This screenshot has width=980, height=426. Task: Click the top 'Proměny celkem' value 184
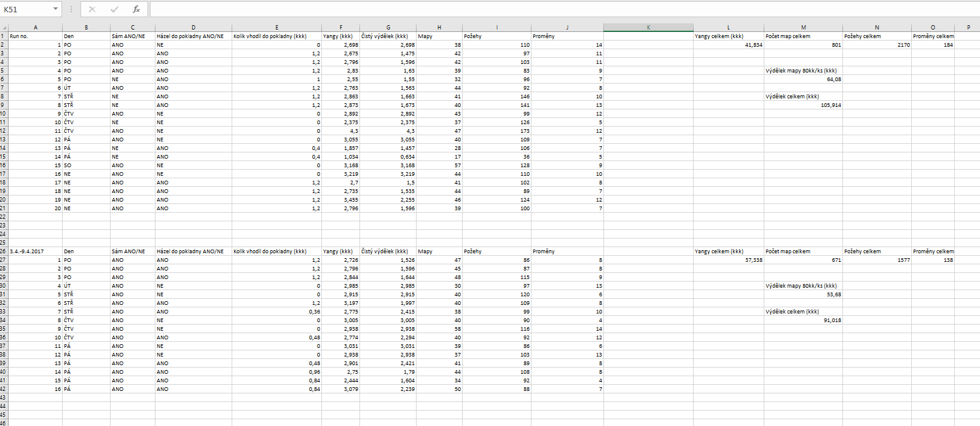[933, 45]
